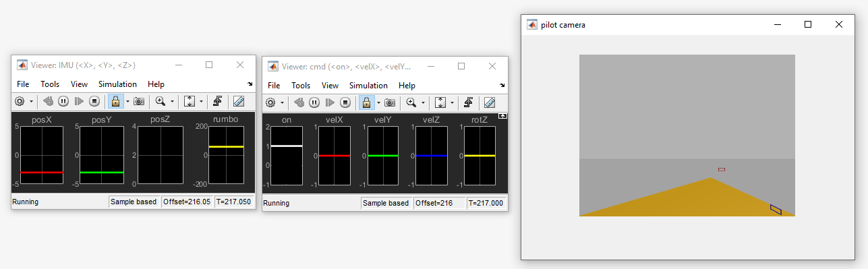Select the velZ plot axes
The image size is (868, 269).
pos(432,156)
